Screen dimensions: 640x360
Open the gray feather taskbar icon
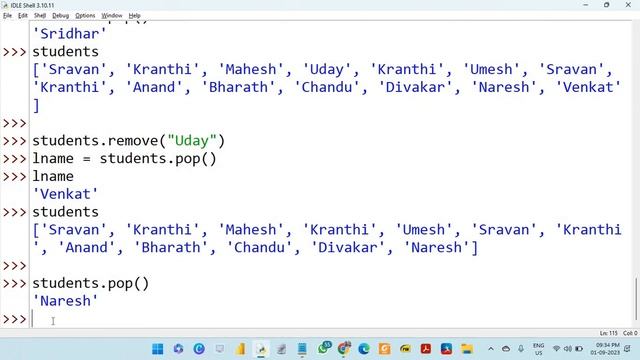[281, 349]
